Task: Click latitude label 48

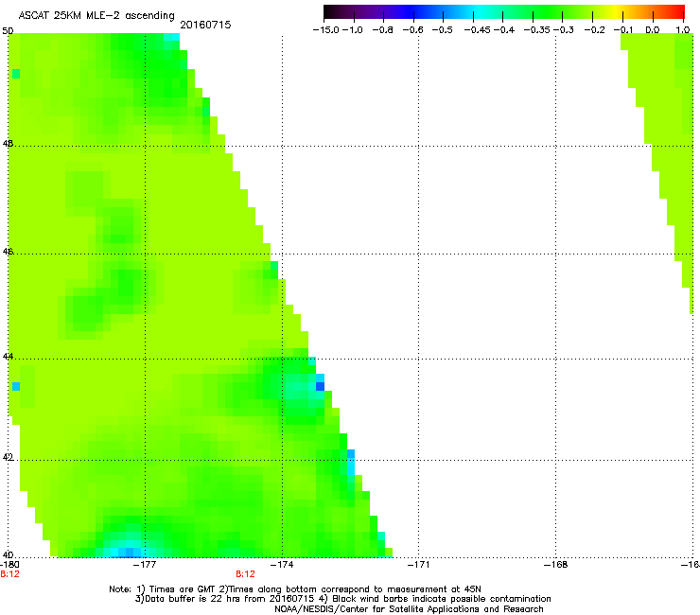Action: click(8, 144)
